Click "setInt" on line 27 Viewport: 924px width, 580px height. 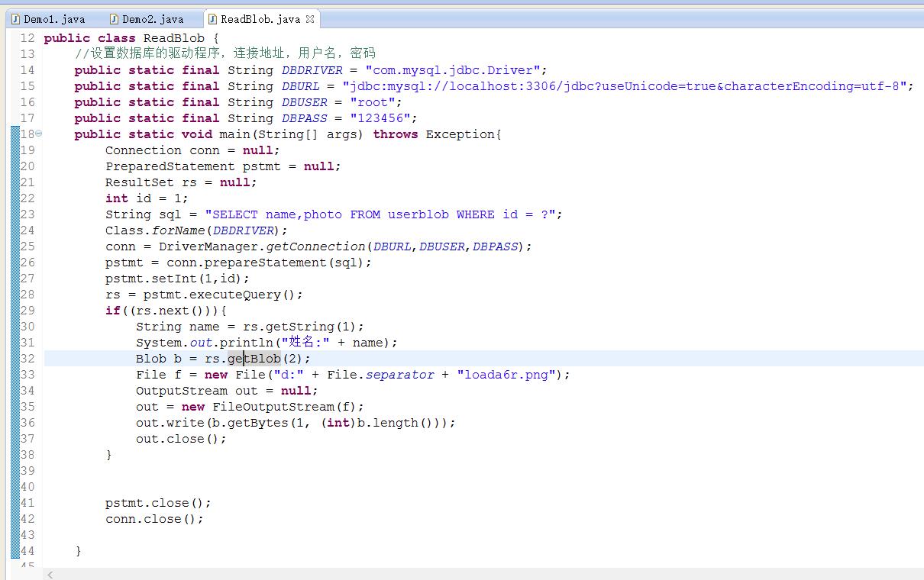(174, 279)
